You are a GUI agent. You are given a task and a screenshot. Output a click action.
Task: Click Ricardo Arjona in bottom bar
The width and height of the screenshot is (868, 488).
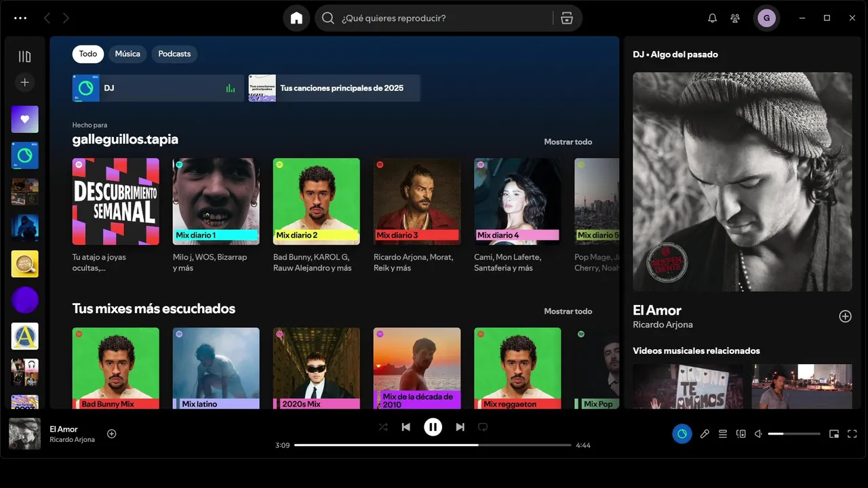point(72,440)
